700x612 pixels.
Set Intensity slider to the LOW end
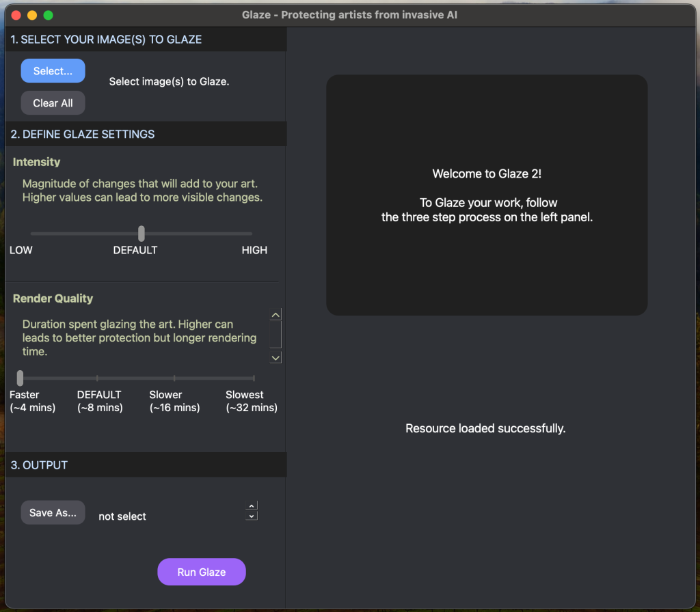click(x=32, y=234)
